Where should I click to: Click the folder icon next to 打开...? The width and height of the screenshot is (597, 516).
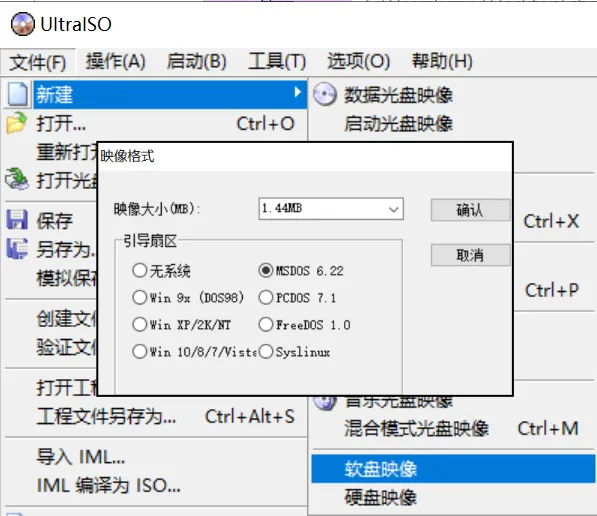(17, 123)
